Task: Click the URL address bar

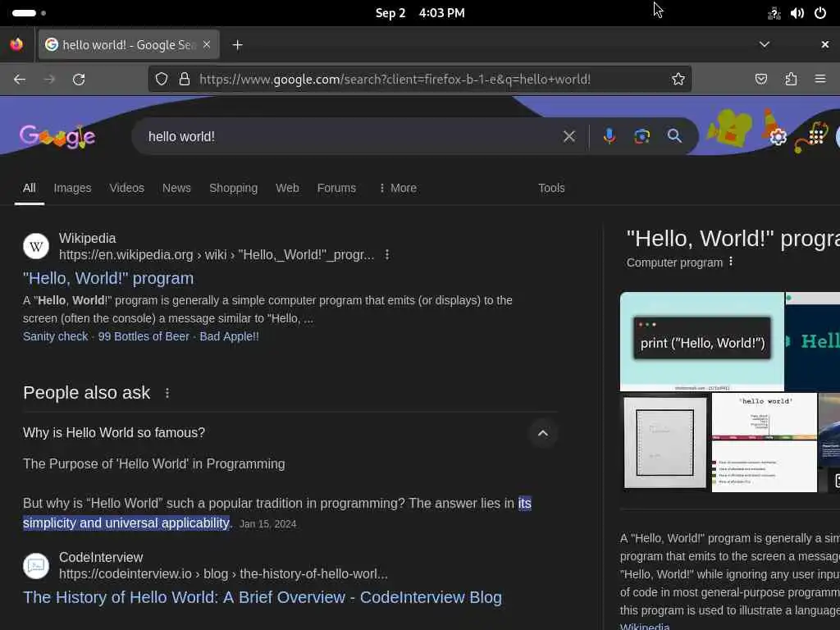Action: tap(419, 80)
